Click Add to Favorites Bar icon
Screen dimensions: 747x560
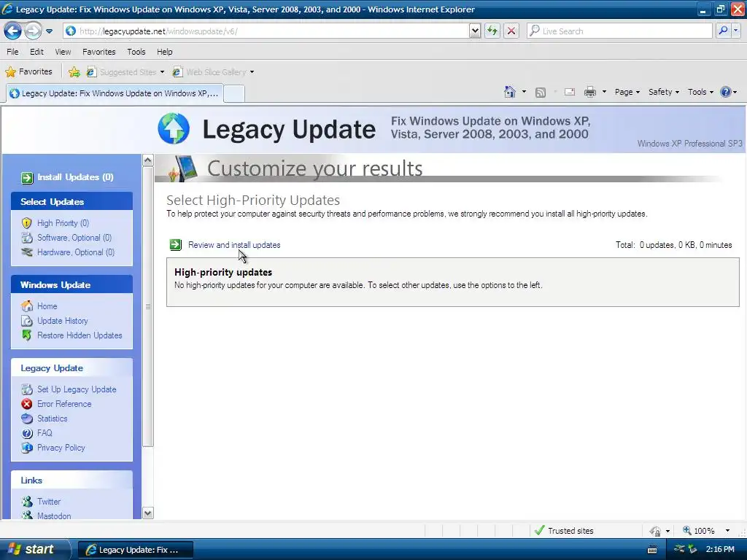(x=74, y=72)
